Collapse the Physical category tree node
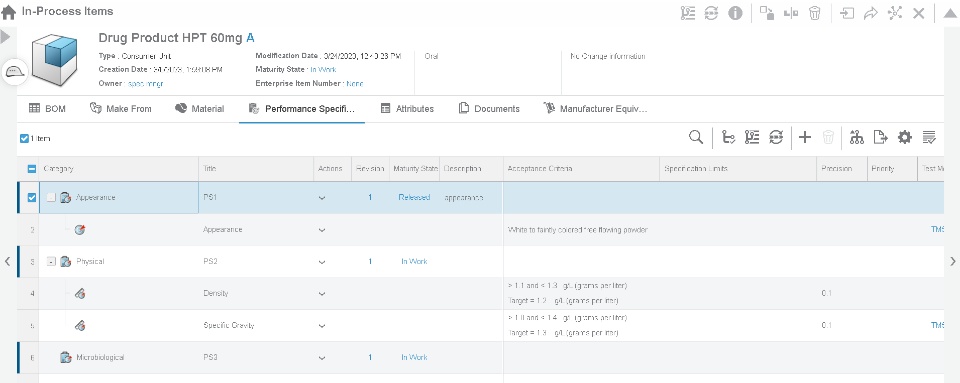Screen dimensions: 960x383 (x=51, y=261)
